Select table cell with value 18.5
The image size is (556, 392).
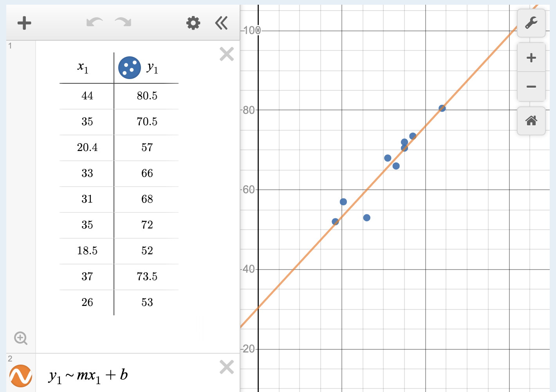click(87, 251)
